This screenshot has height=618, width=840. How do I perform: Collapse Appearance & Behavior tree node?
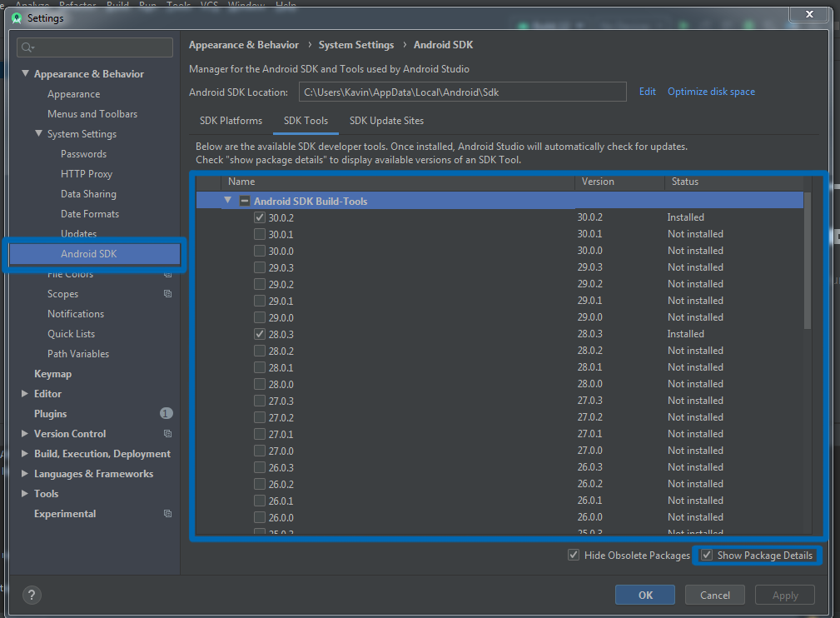point(25,73)
